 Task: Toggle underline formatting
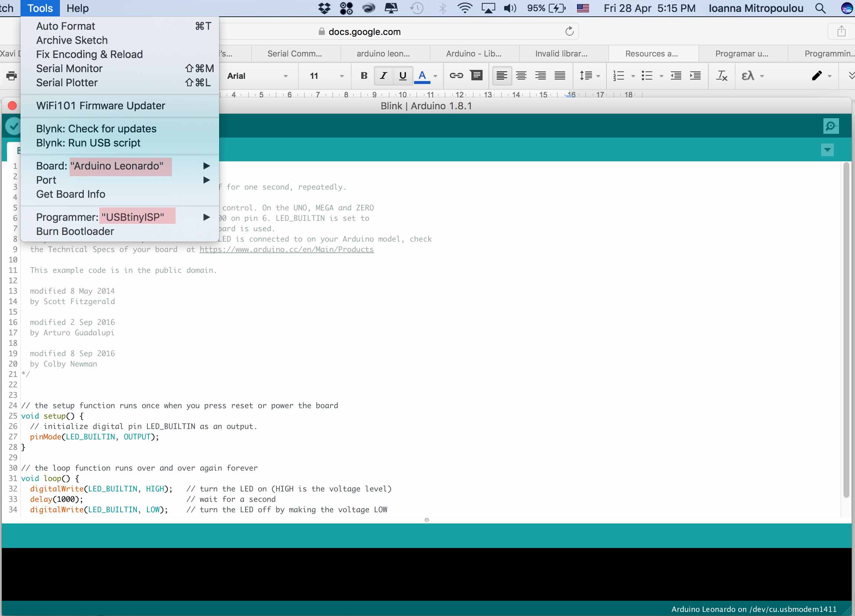click(403, 76)
